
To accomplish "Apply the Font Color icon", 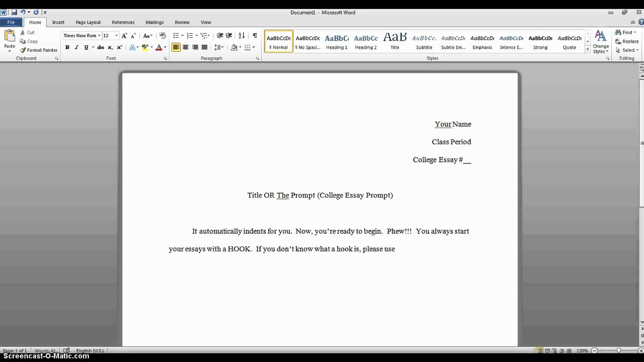I will [158, 47].
